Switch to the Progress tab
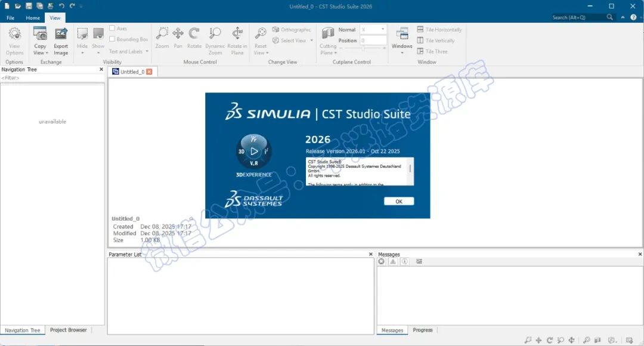 click(x=423, y=330)
